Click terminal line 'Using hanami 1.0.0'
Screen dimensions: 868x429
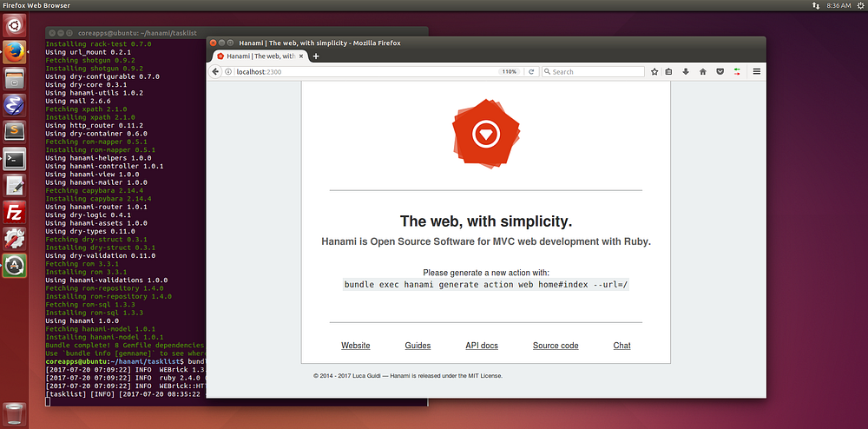(82, 320)
